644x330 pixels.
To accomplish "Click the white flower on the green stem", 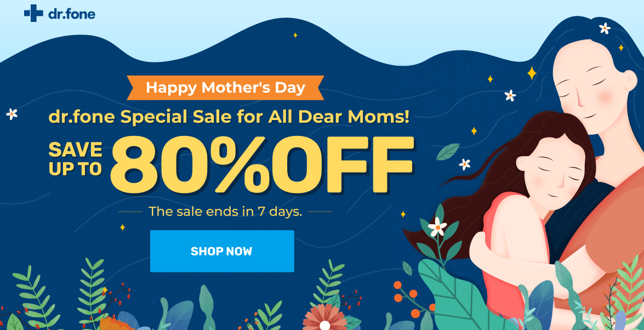I will pyautogui.click(x=437, y=226).
